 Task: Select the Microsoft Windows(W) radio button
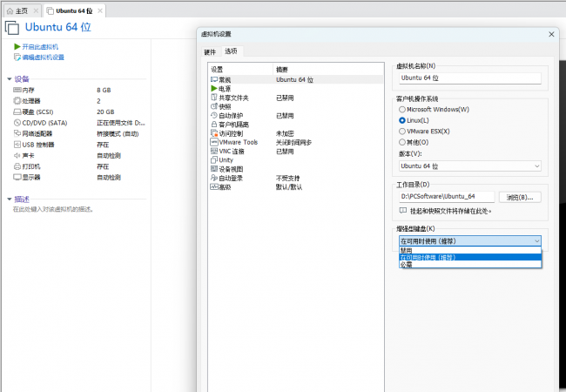pyautogui.click(x=402, y=110)
